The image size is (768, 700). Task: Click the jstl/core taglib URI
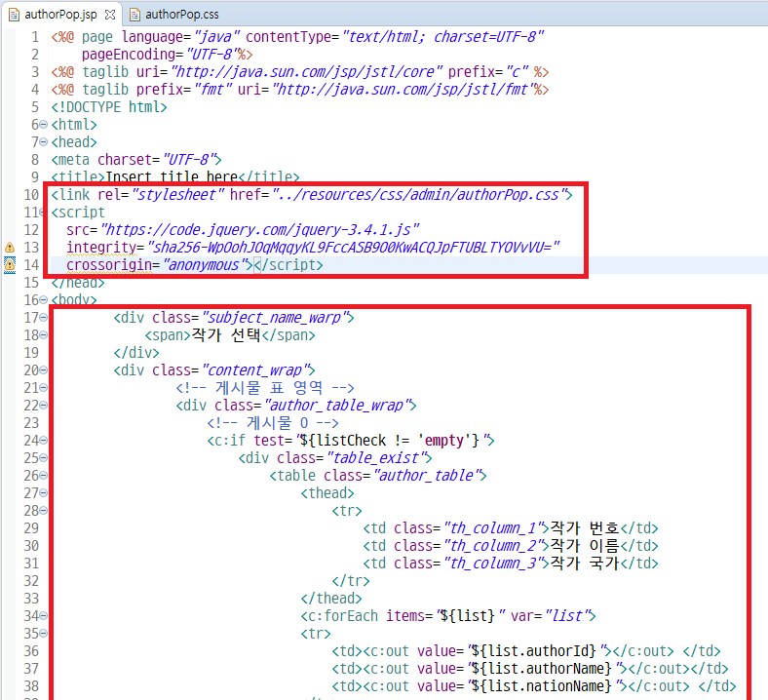307,72
